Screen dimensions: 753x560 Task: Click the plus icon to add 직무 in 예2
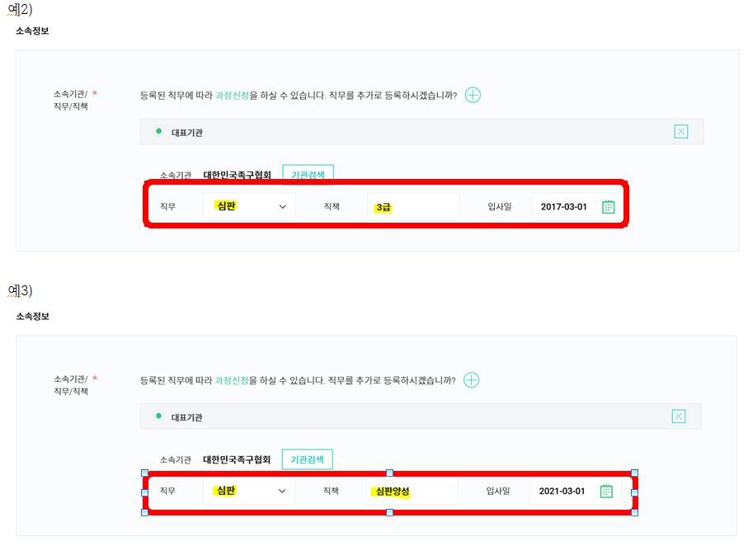point(473,95)
